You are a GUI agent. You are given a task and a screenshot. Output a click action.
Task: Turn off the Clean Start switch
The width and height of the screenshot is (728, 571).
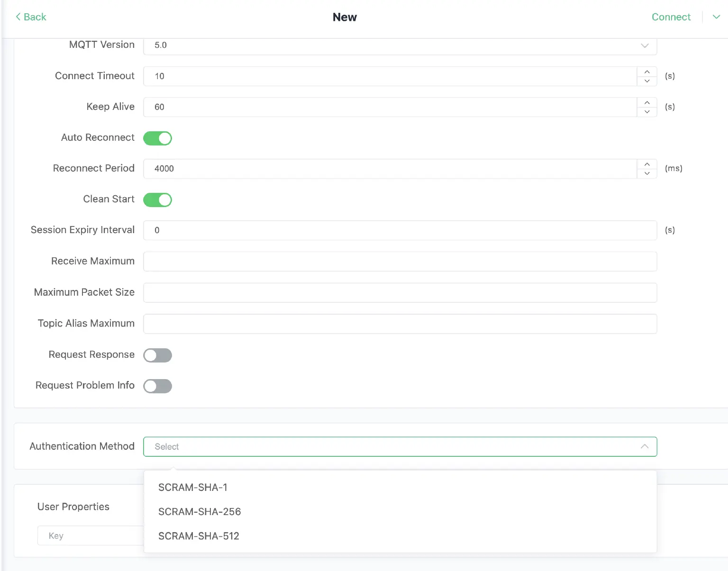[157, 200]
